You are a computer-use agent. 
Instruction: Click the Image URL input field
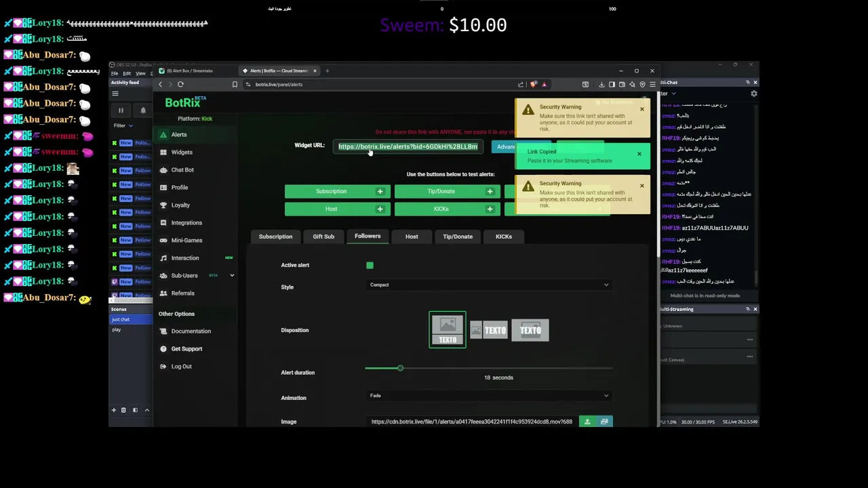[x=471, y=422]
